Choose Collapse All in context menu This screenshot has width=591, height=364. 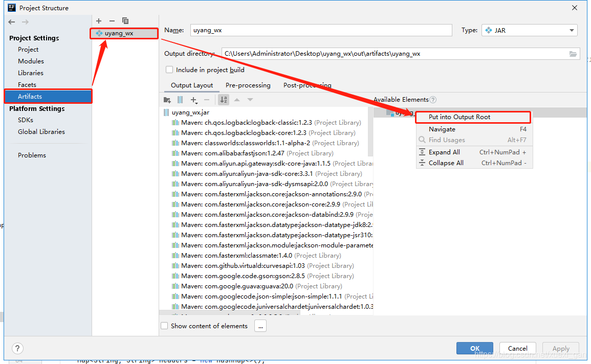(x=474, y=163)
